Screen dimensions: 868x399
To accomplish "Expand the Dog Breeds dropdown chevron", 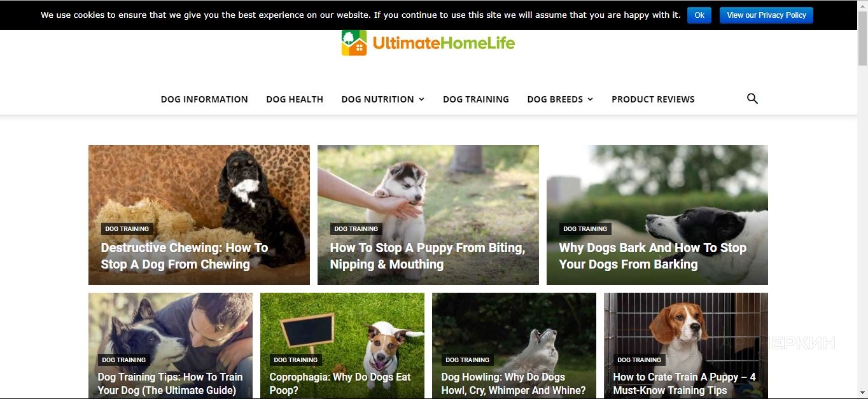I will coord(590,99).
